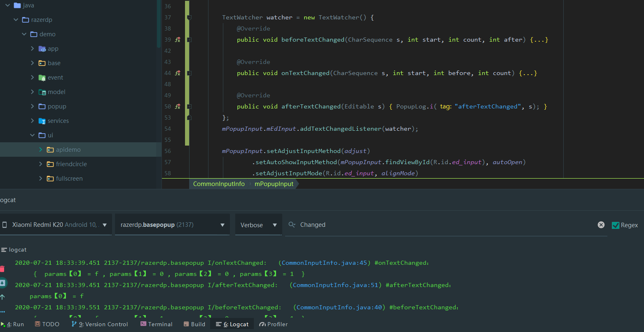Viewport: 644px width, 332px height.
Task: Open the razerdp.basepopup process dropdown
Action: [x=172, y=225]
